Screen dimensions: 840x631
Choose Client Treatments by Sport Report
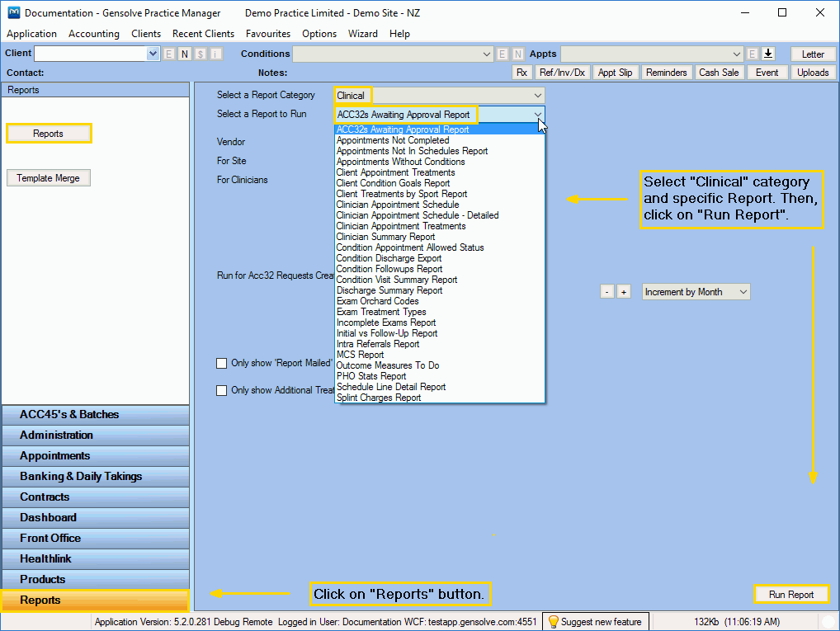[439, 194]
